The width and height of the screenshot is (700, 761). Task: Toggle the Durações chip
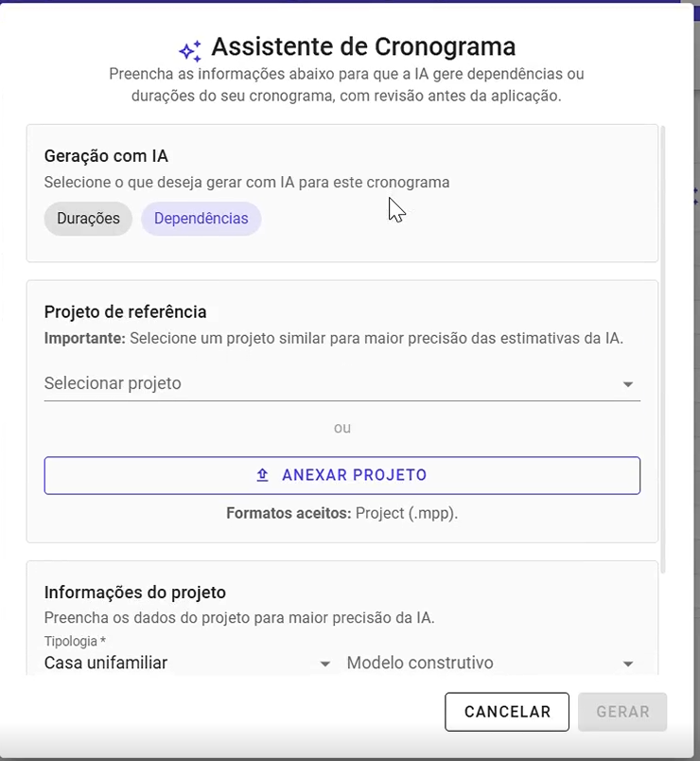pyautogui.click(x=88, y=219)
